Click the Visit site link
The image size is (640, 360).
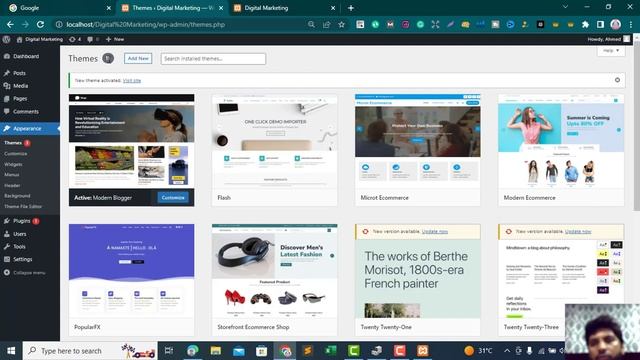coord(132,80)
